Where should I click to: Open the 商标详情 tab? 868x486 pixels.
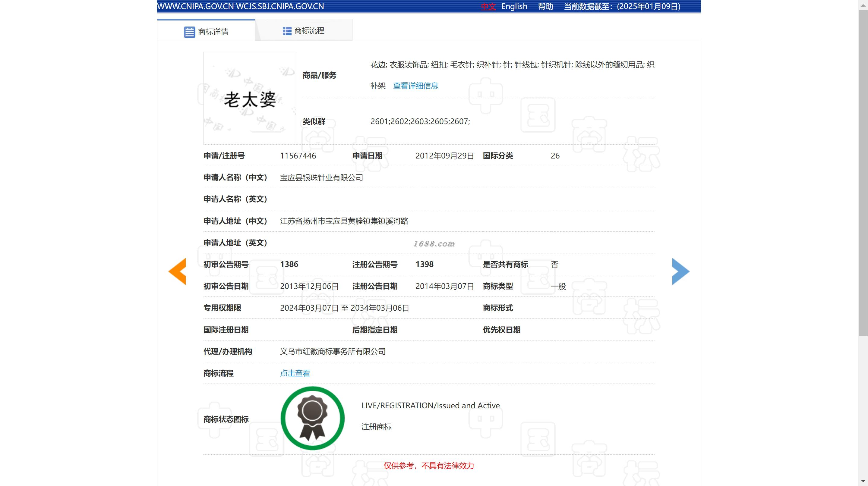pyautogui.click(x=213, y=32)
